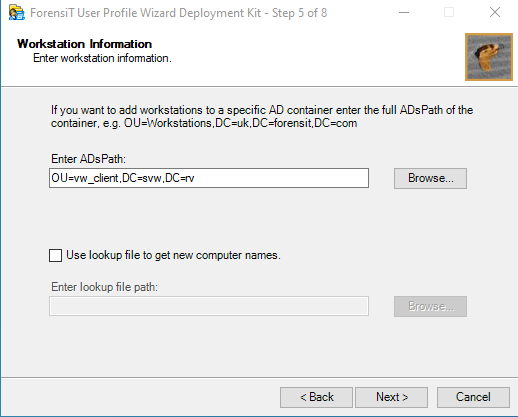The width and height of the screenshot is (518, 417).
Task: Click the ADsPath example instruction text
Action: 262,117
